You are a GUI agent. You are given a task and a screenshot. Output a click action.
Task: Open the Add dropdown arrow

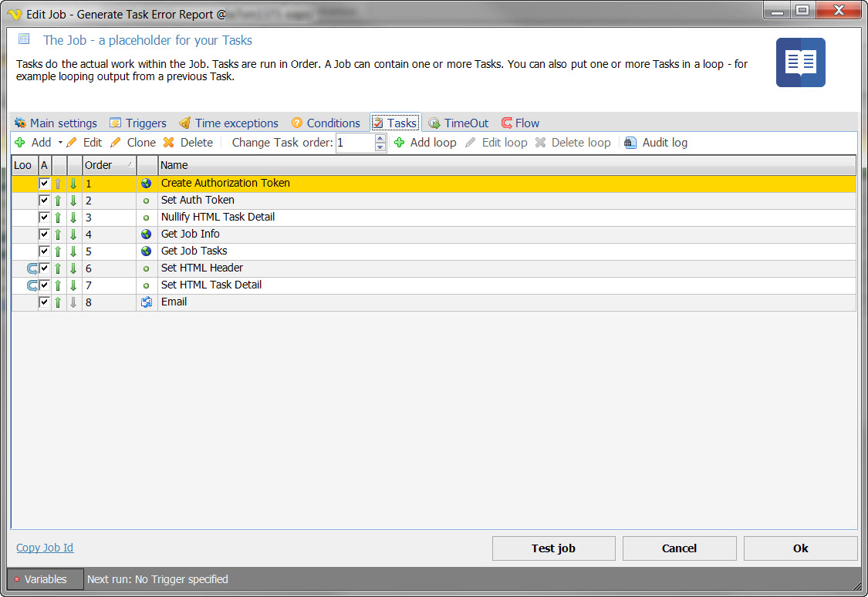(60, 143)
